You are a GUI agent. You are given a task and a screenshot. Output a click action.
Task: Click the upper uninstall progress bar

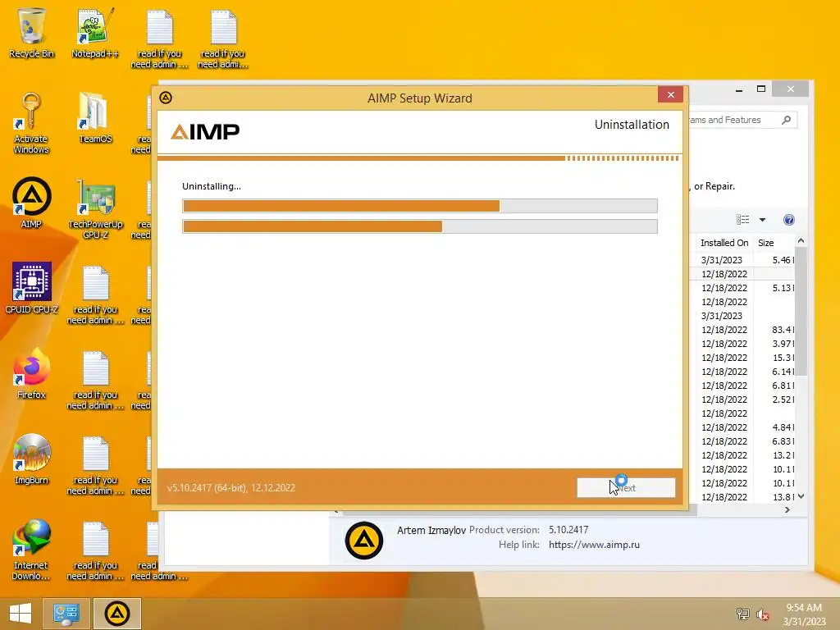tap(420, 206)
